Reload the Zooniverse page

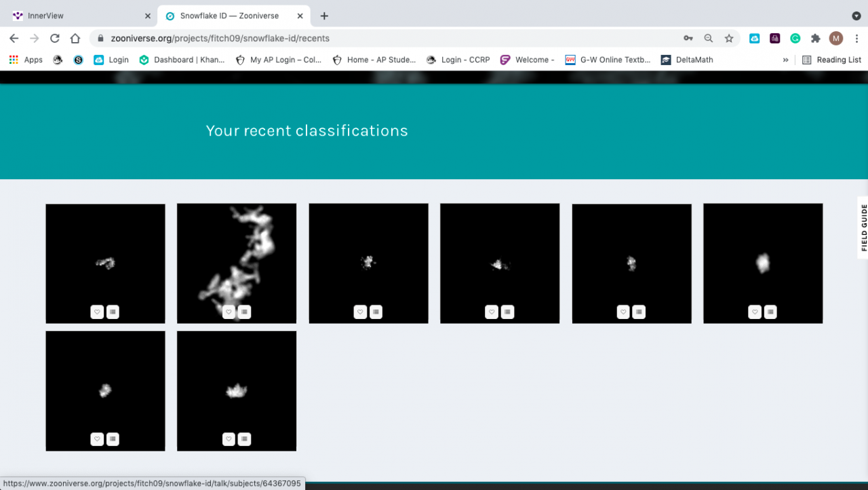coord(55,39)
